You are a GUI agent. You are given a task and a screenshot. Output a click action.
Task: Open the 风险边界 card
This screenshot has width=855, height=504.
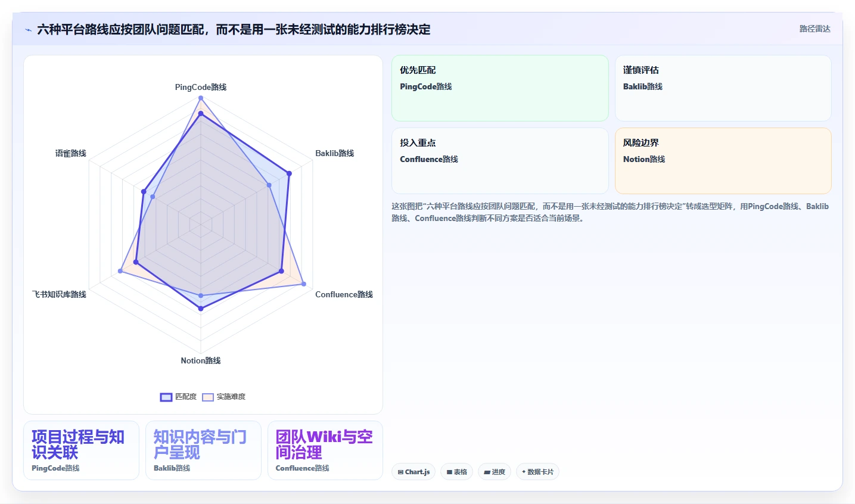point(723,161)
